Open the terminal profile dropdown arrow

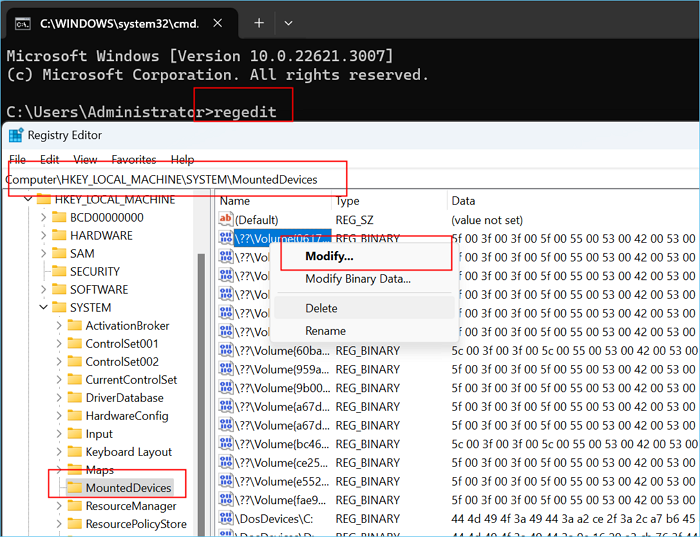(289, 23)
